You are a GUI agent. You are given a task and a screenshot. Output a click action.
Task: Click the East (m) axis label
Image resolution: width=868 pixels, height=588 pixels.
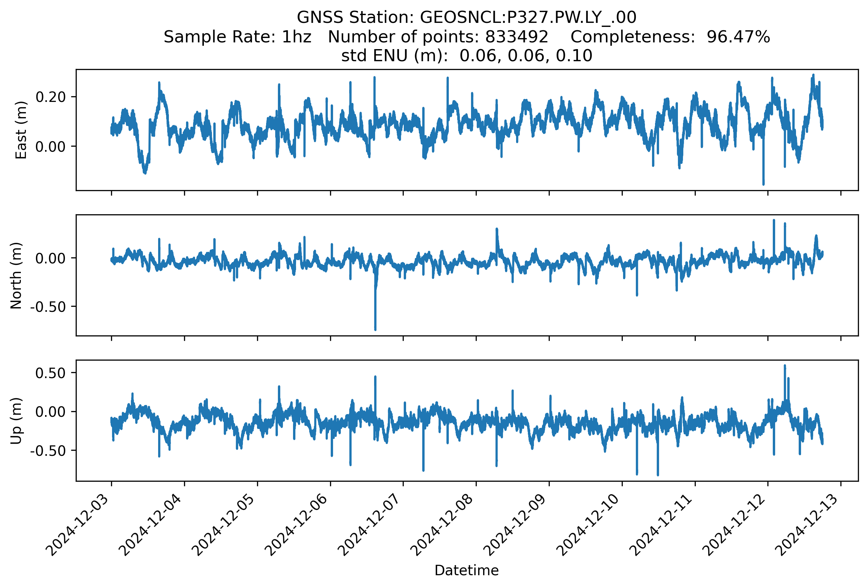pyautogui.click(x=21, y=130)
